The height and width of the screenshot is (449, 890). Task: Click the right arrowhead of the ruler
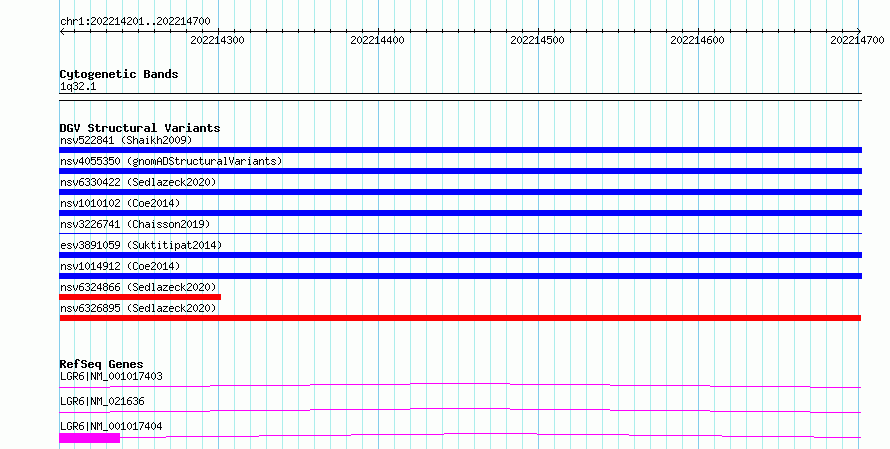click(x=859, y=31)
